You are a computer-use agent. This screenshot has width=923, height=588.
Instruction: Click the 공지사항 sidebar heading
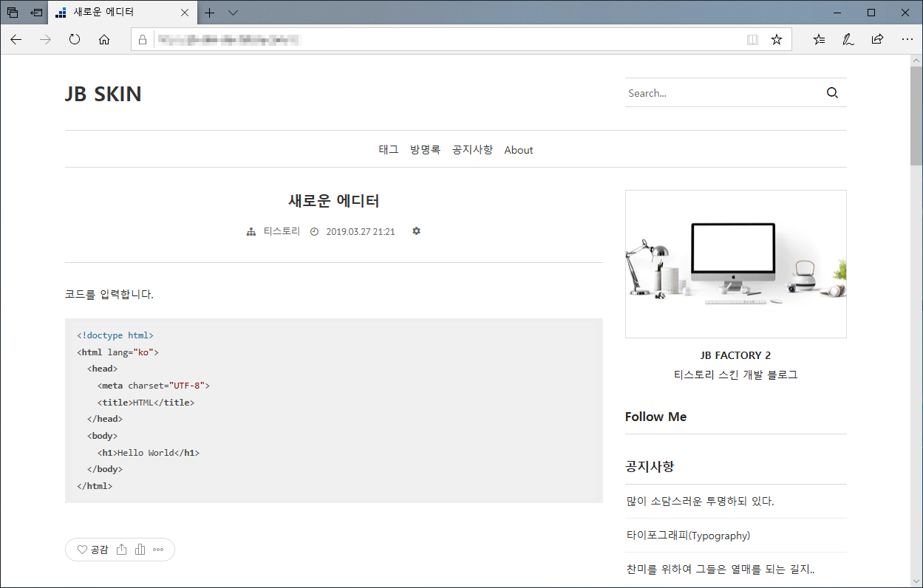(650, 467)
